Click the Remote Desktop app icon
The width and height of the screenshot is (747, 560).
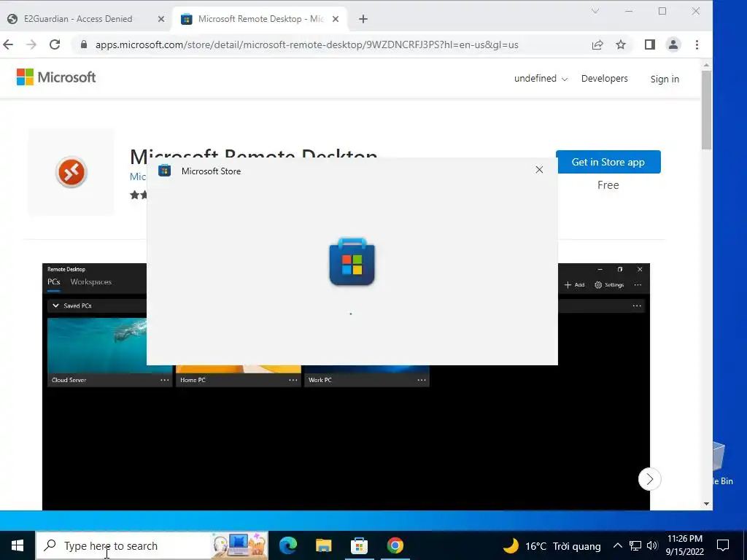coord(71,172)
